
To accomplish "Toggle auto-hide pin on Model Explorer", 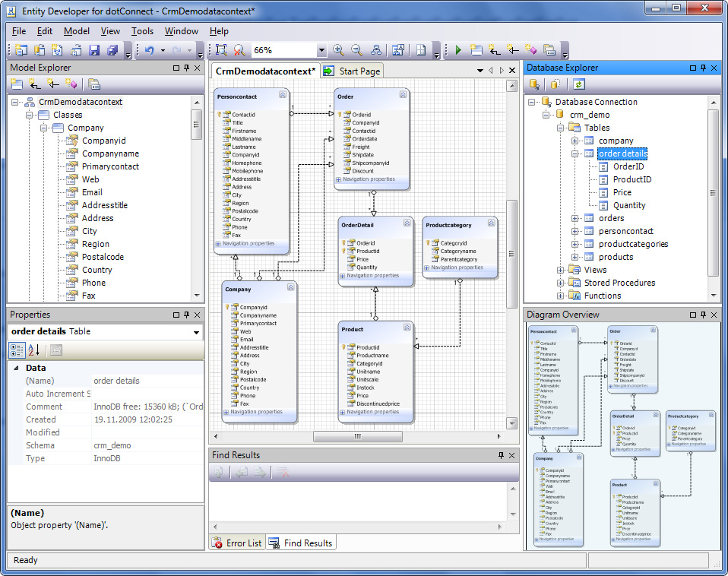I will 187,68.
